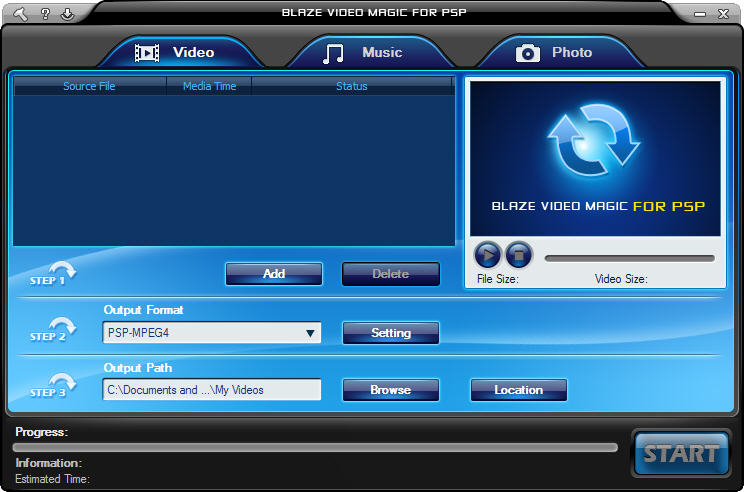
Task: Click the Media Time column header
Action: pyautogui.click(x=209, y=86)
